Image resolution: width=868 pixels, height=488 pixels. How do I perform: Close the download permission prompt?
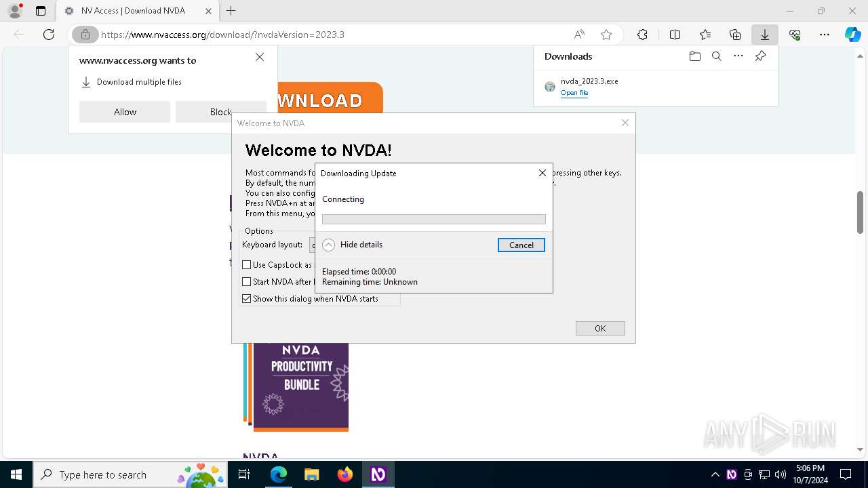coord(260,58)
